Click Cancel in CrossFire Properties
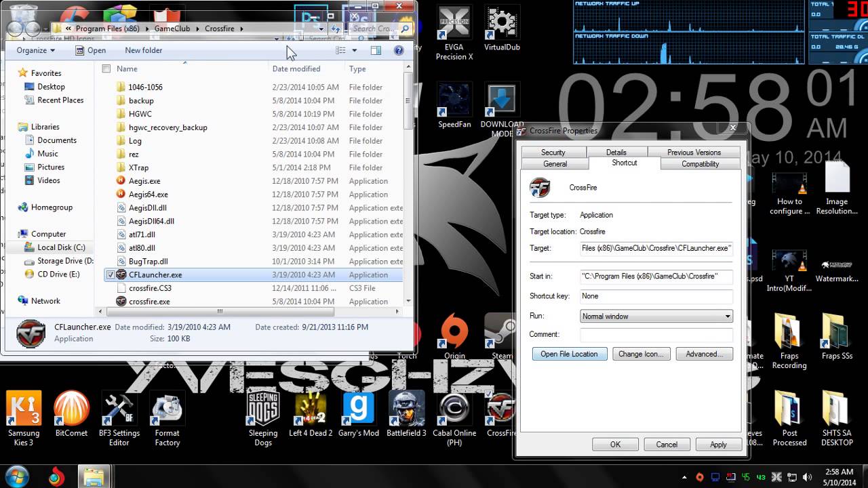Screen dimensions: 868x488 tap(667, 445)
